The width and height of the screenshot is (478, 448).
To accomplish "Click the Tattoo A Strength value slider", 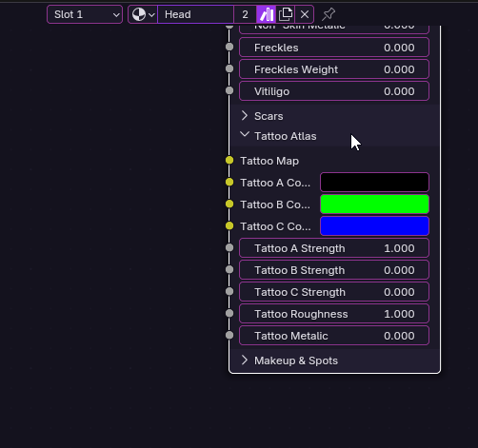I will (334, 248).
